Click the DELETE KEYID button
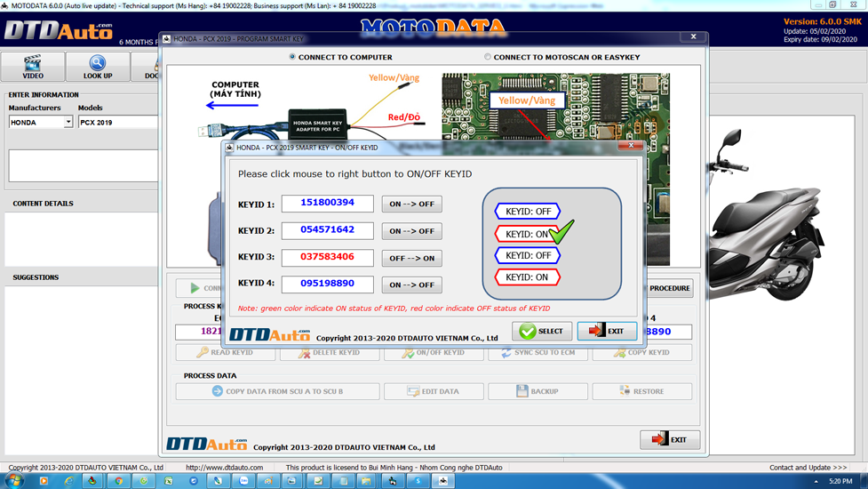This screenshot has width=868, height=489. tap(330, 352)
